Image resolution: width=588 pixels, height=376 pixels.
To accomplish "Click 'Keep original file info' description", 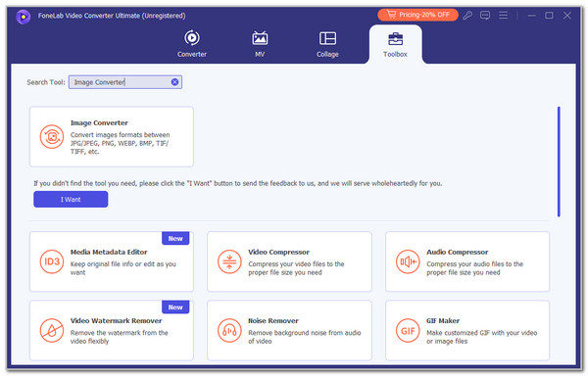I will (x=123, y=268).
